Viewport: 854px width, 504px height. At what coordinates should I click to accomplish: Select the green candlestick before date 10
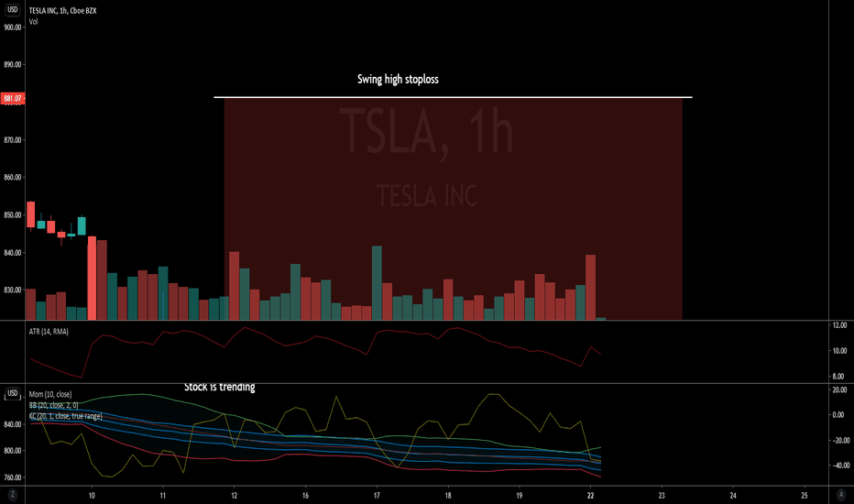point(82,225)
